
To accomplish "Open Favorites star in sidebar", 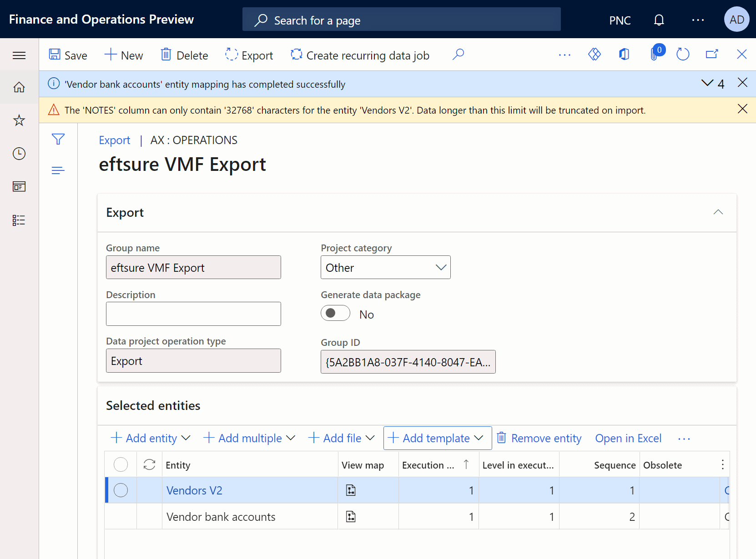I will pos(19,120).
